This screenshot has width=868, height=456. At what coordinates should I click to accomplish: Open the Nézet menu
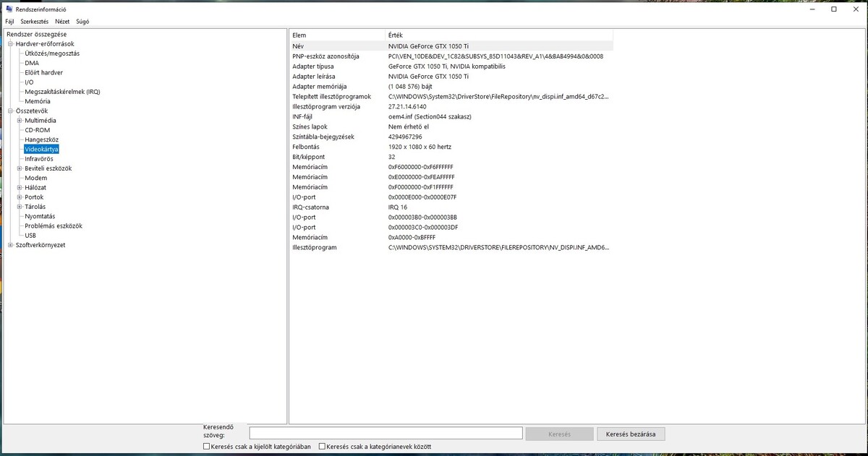click(x=62, y=22)
